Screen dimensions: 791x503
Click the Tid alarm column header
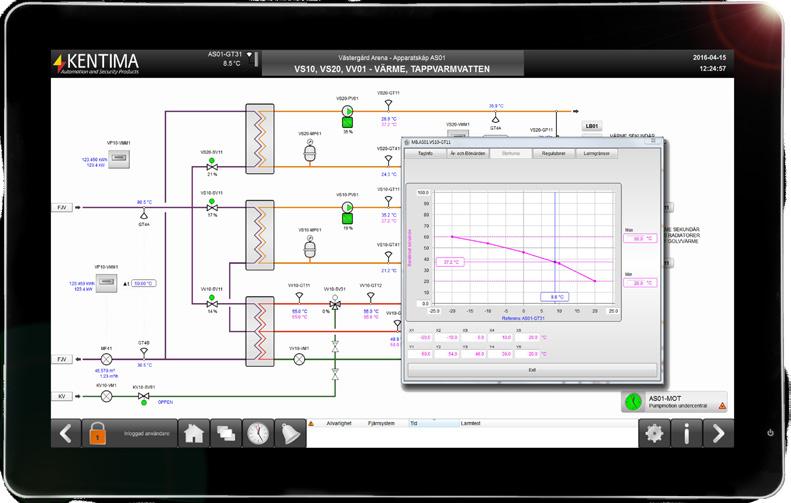click(414, 423)
